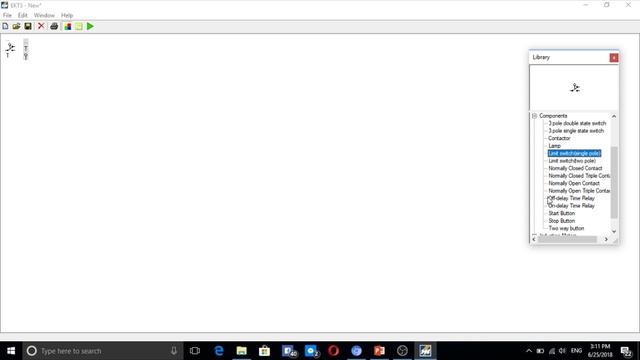Click the red X delete icon
Image resolution: width=640 pixels, height=360 pixels.
tap(41, 27)
